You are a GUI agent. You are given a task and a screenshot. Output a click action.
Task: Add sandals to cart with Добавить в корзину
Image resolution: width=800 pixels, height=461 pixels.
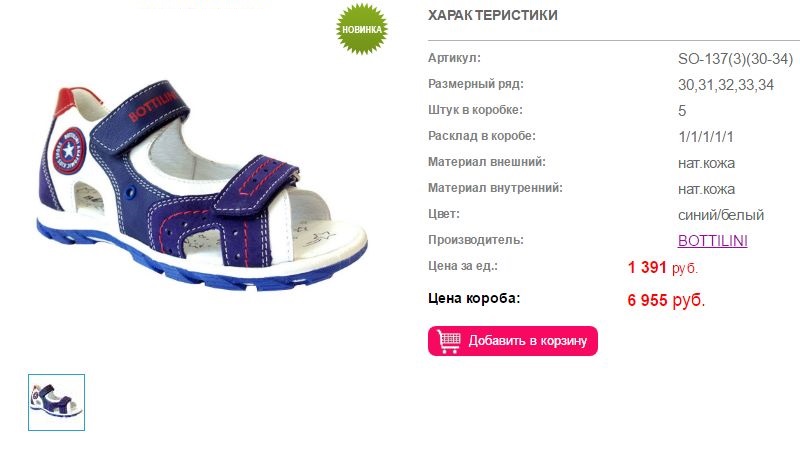coord(513,341)
